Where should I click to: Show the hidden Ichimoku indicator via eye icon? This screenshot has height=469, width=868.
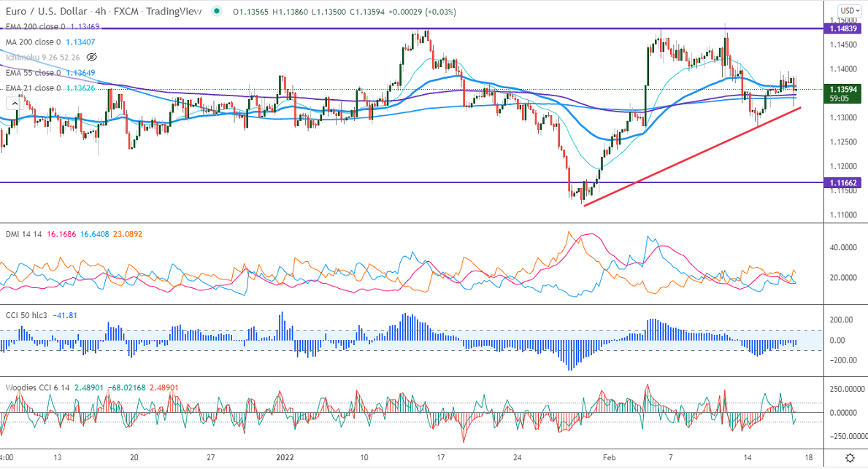92,57
